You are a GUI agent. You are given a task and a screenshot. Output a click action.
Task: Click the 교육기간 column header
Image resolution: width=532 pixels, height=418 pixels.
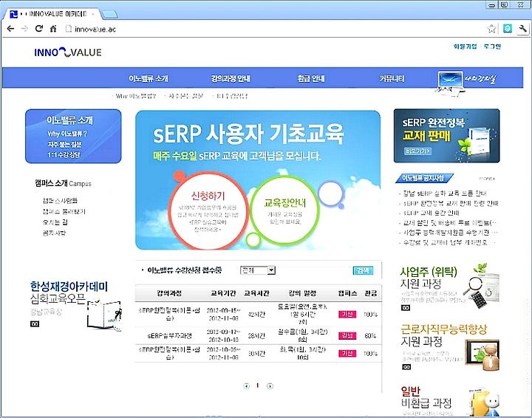tap(223, 293)
